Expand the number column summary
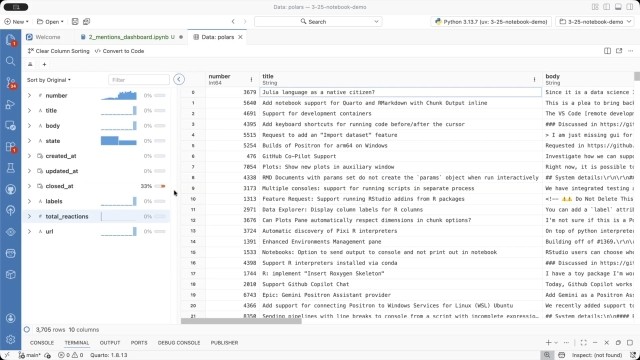The height and width of the screenshot is (360, 640). point(29,96)
